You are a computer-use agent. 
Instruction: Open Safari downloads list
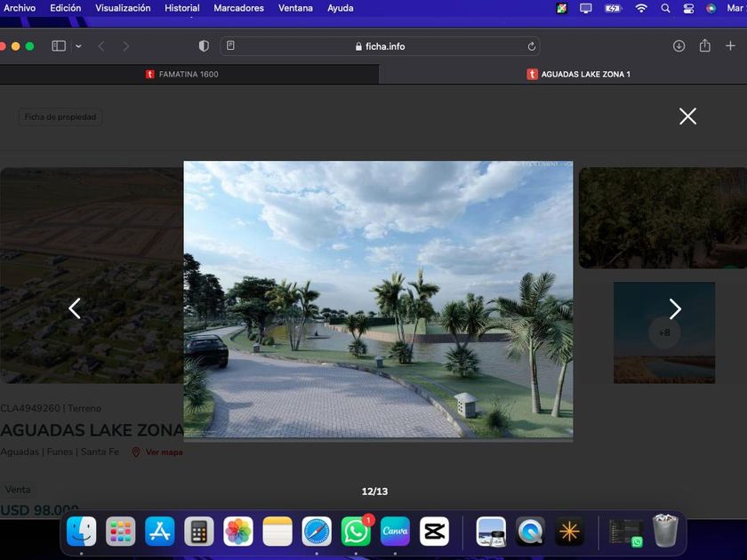coord(679,46)
